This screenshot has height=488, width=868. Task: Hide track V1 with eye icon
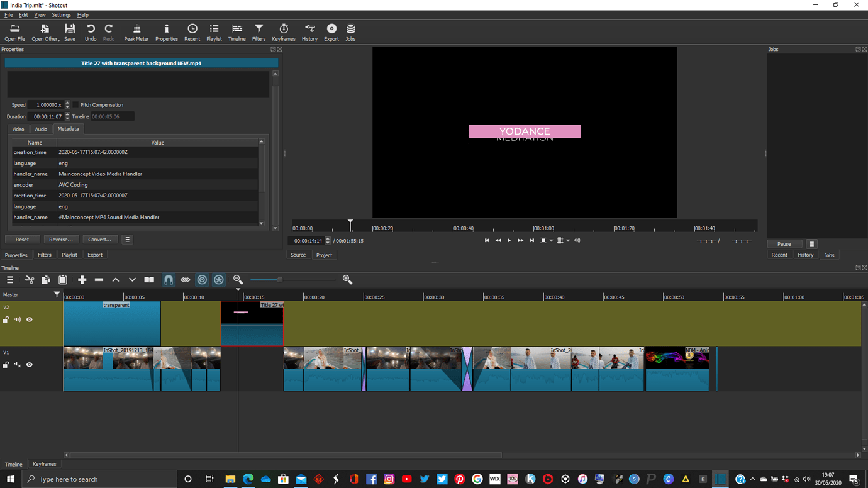click(29, 365)
